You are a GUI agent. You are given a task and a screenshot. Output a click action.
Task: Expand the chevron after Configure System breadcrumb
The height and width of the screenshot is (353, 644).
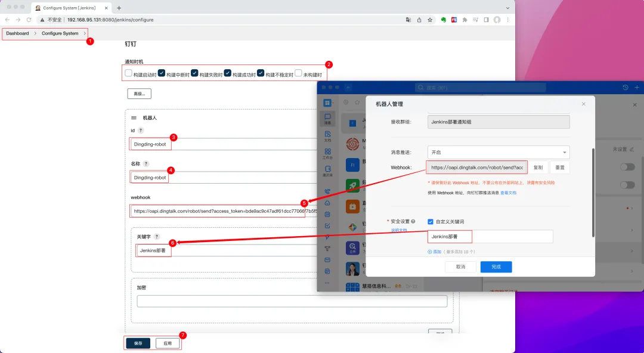pyautogui.click(x=85, y=33)
